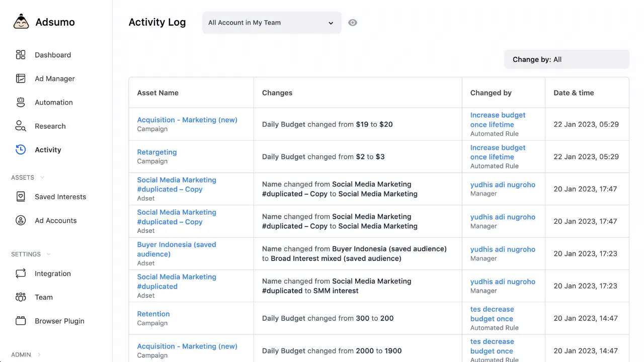Expand the ADMIN section chevron

pos(39,355)
